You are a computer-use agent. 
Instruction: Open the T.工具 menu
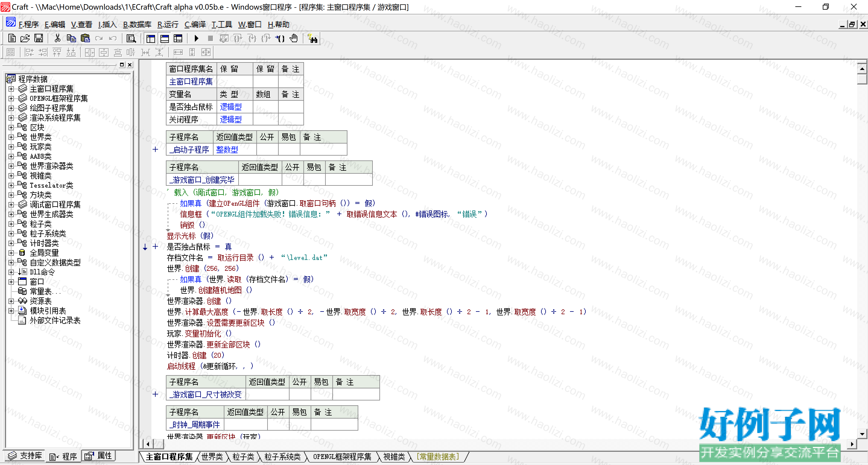coord(221,25)
